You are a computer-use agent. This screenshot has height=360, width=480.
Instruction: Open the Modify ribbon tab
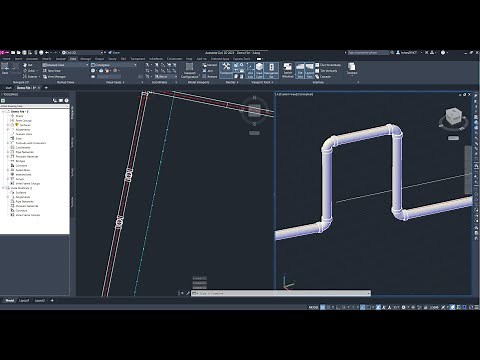tap(46, 59)
